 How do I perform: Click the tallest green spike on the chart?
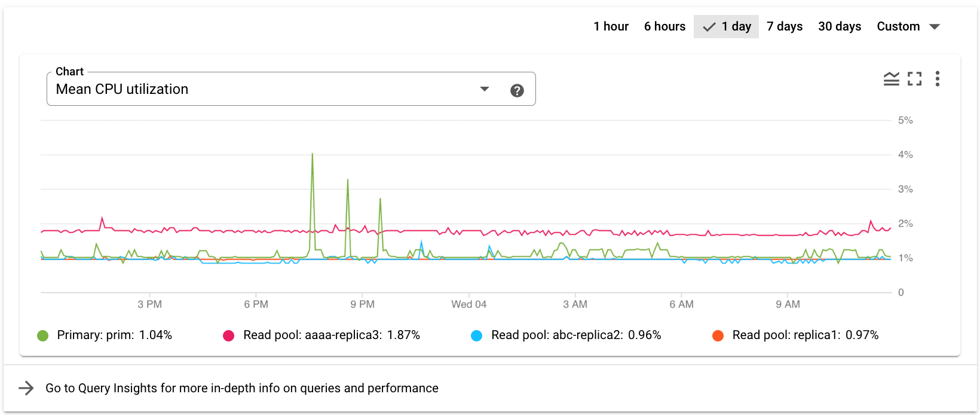tap(312, 155)
